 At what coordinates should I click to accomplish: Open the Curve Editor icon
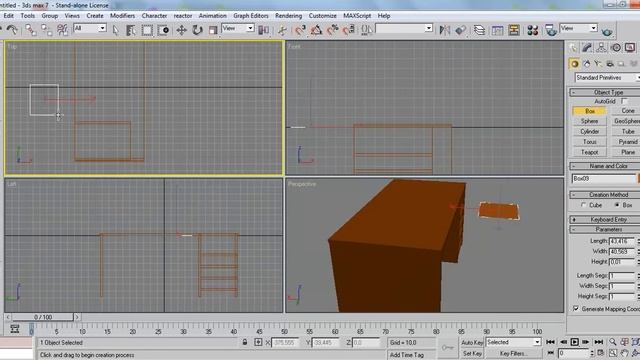(497, 30)
